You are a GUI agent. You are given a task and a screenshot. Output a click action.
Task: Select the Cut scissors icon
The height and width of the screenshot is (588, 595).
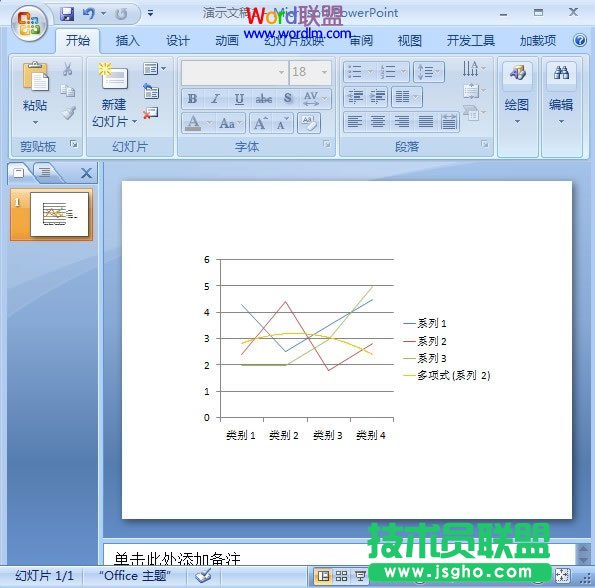[68, 69]
